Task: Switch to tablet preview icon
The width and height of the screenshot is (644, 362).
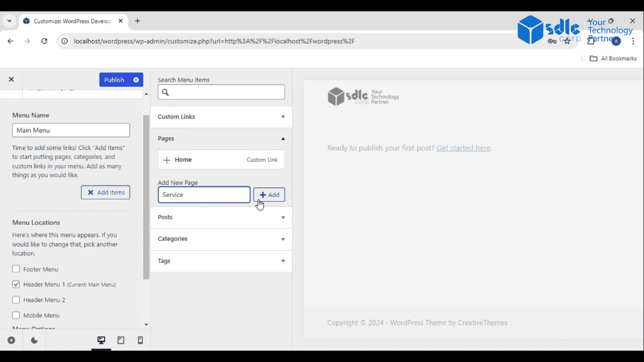Action: pyautogui.click(x=121, y=340)
